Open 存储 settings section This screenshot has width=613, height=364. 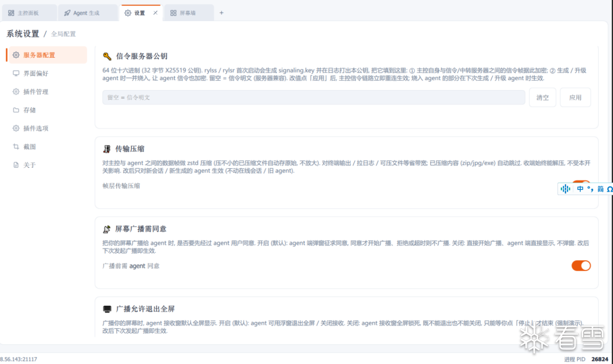click(47, 110)
